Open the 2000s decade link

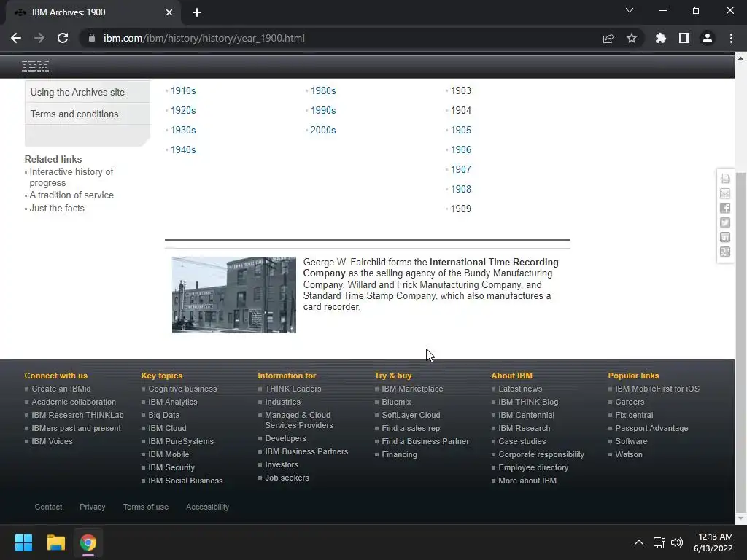pyautogui.click(x=323, y=130)
